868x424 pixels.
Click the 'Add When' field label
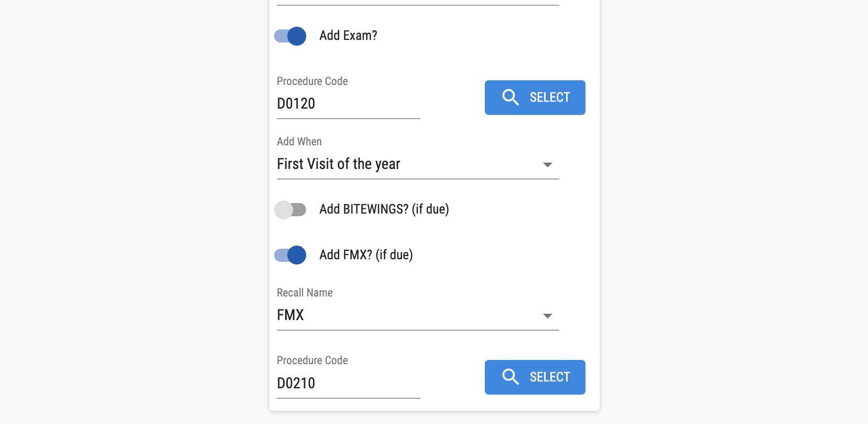[299, 142]
